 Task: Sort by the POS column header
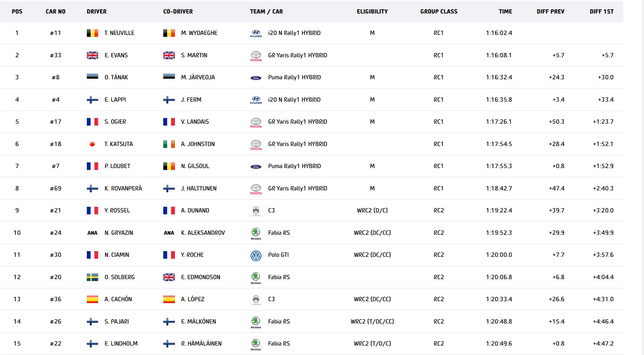point(17,12)
